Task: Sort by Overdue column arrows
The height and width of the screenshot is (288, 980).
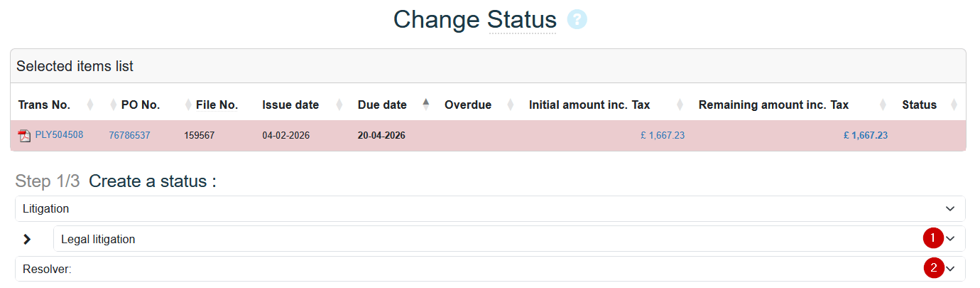Action: point(511,105)
